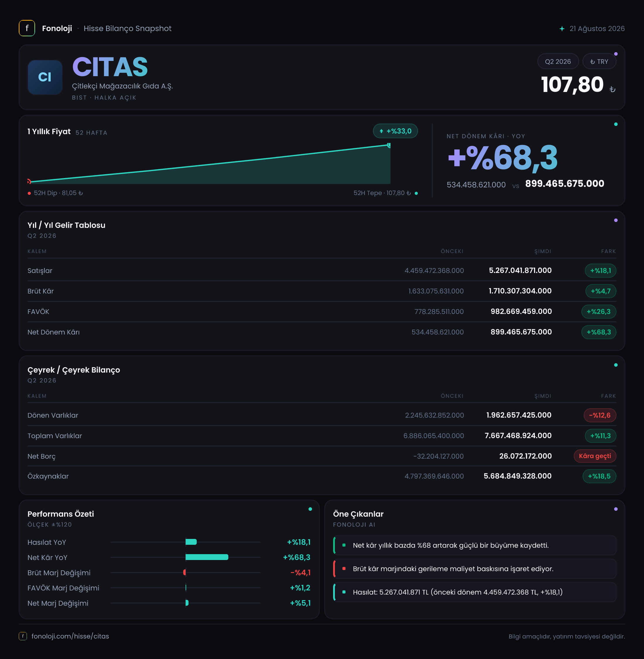Click the "Performans Özeti" heading
644x659 pixels.
point(61,514)
